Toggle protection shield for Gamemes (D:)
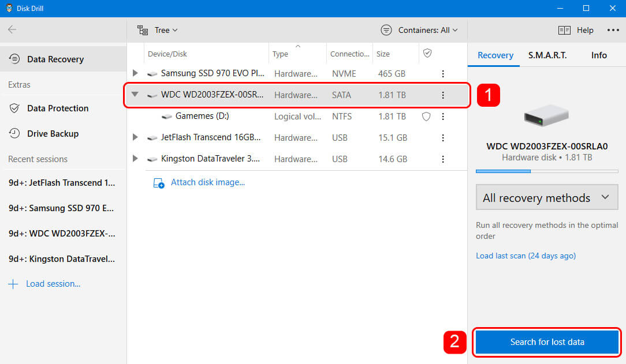This screenshot has width=626, height=364. point(426,117)
